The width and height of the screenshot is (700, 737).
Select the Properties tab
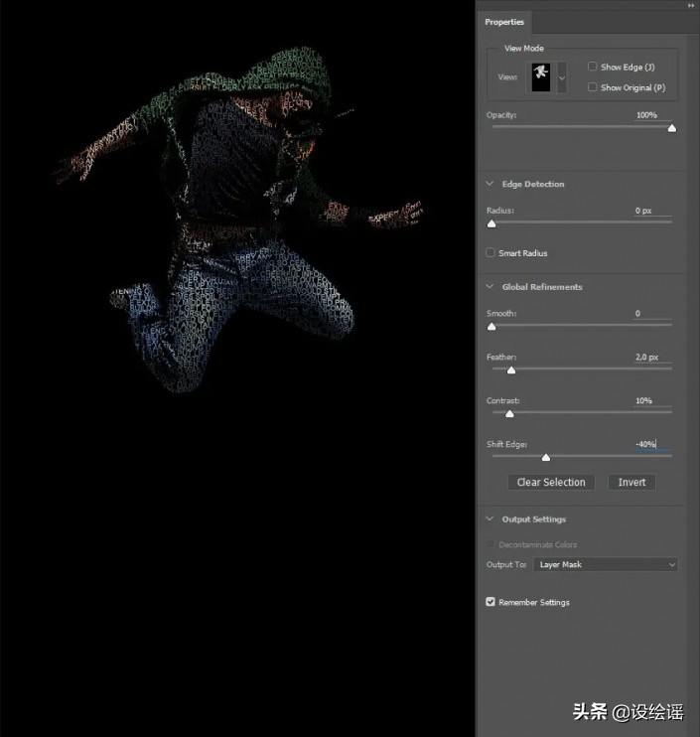pyautogui.click(x=504, y=22)
